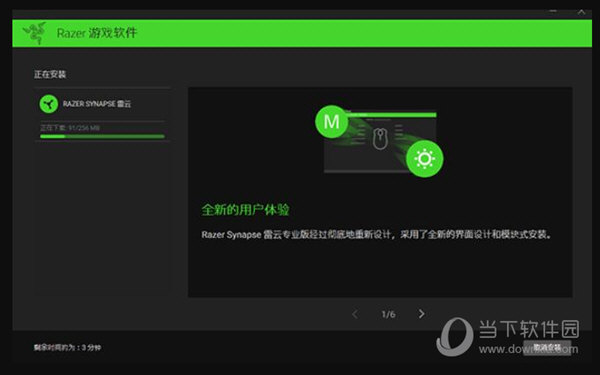Click the Synapse interface preview illustration

[x=380, y=141]
